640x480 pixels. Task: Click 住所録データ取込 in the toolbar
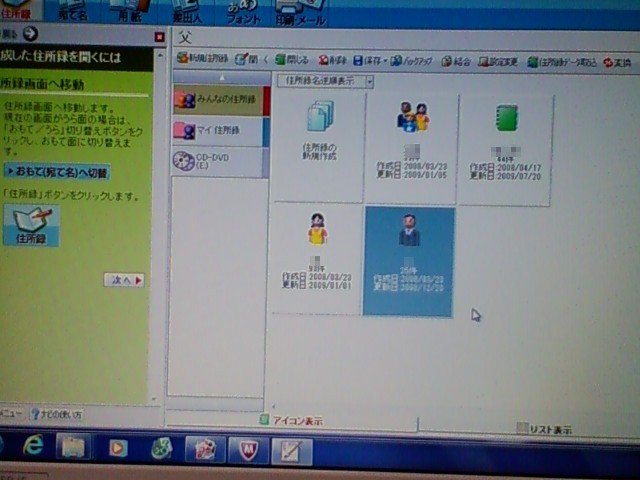pyautogui.click(x=562, y=62)
